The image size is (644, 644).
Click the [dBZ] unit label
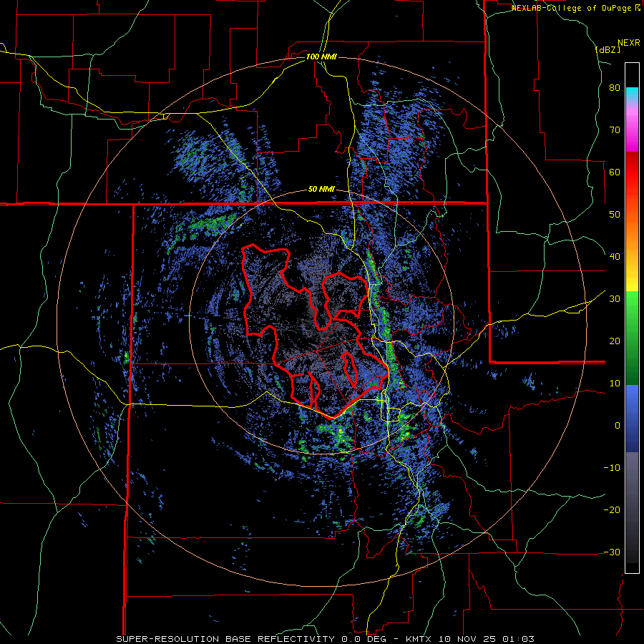point(608,49)
